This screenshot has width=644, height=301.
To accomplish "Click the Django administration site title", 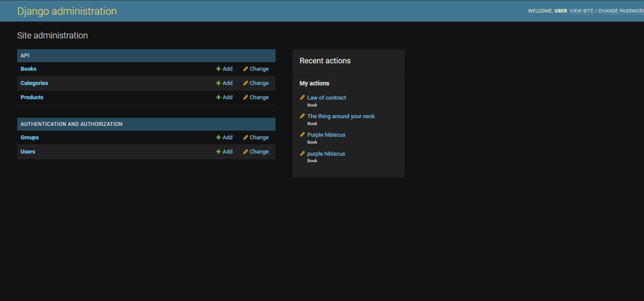I will 67,11.
